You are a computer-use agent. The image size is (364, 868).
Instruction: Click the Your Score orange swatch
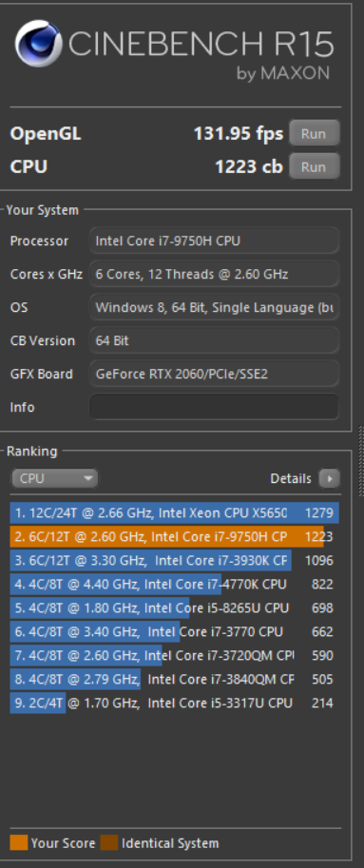coord(18,843)
